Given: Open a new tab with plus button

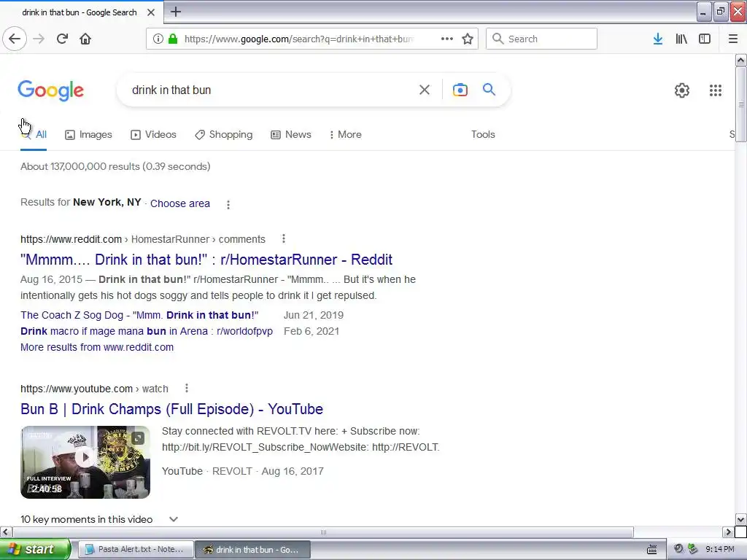Looking at the screenshot, I should coord(176,12).
